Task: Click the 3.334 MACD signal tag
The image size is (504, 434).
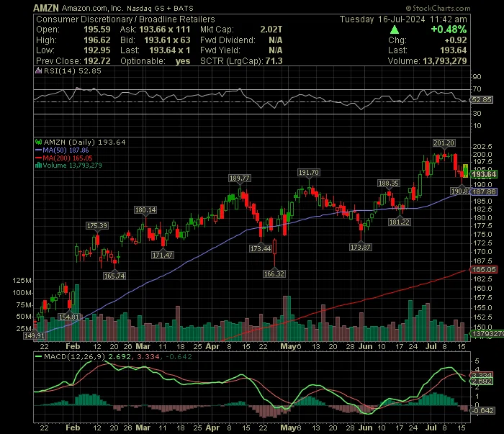Action: click(482, 375)
